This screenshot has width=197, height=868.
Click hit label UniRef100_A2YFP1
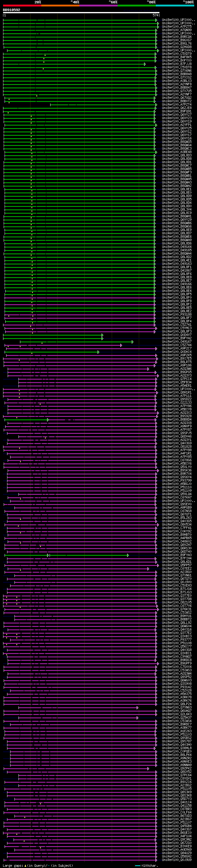[177, 125]
